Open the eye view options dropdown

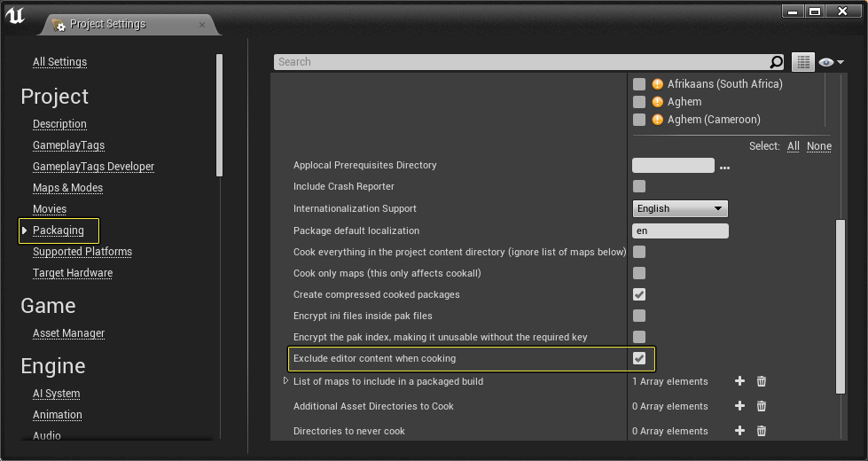pos(832,62)
